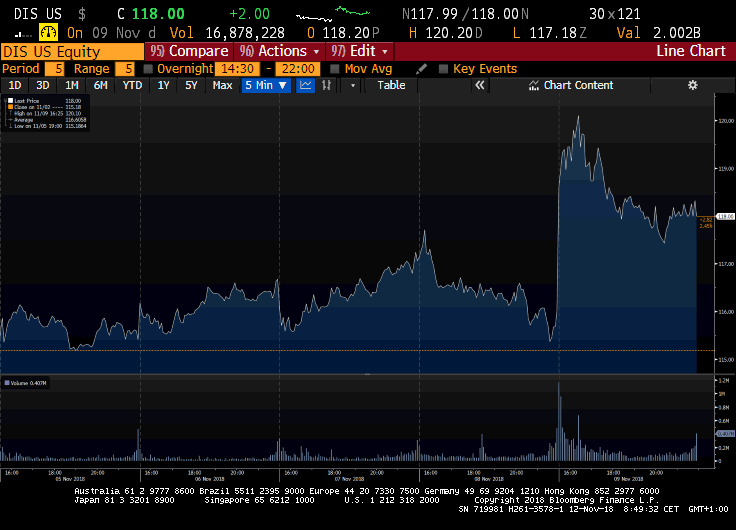Screen dimensions: 736x530
Task: Select the 6M range tab
Action: pos(100,85)
